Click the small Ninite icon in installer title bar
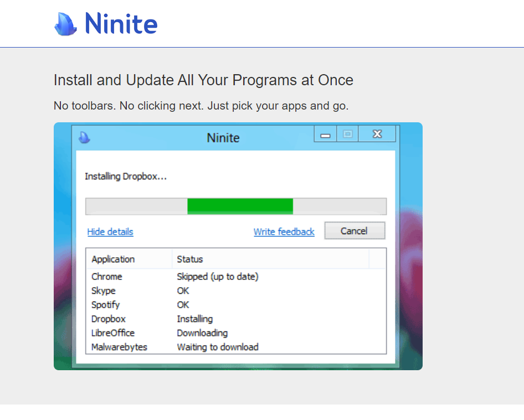The height and width of the screenshot is (420, 524). [x=84, y=137]
